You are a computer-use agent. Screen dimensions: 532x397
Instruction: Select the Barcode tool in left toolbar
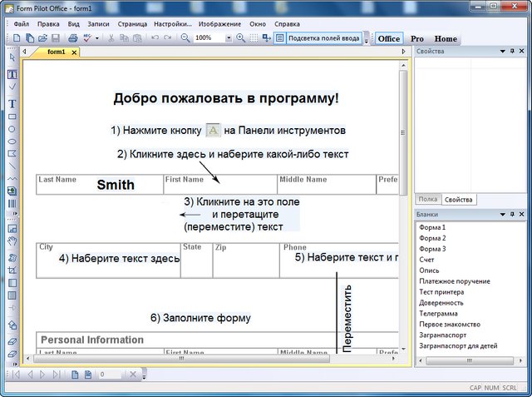pyautogui.click(x=12, y=203)
